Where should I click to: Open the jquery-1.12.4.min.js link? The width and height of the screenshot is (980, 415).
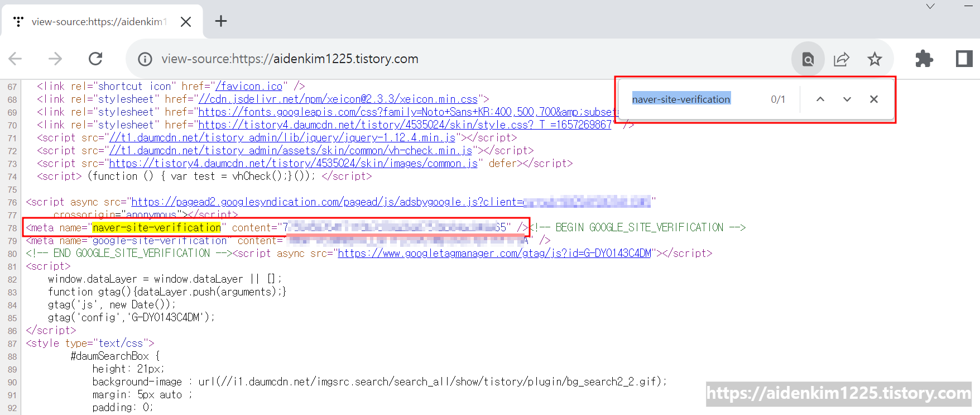point(282,138)
